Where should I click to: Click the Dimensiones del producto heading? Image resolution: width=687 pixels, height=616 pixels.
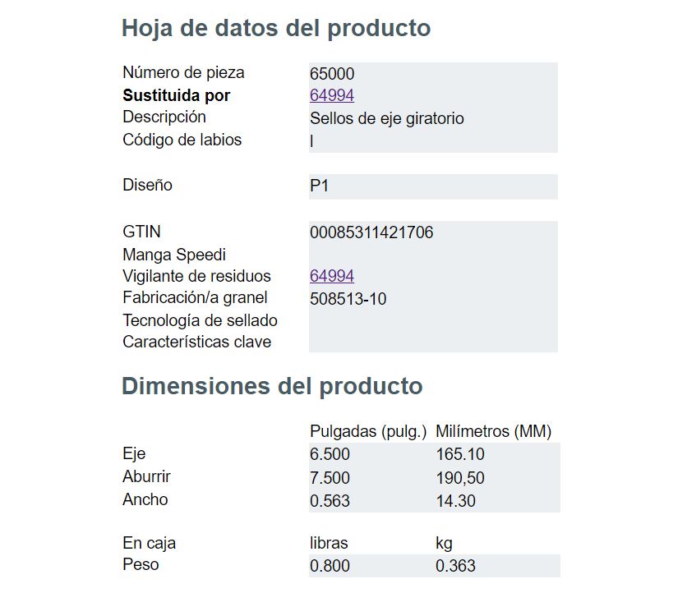272,386
